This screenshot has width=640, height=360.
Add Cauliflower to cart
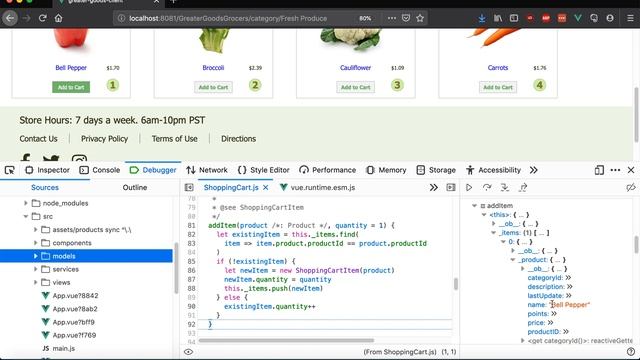tap(356, 87)
